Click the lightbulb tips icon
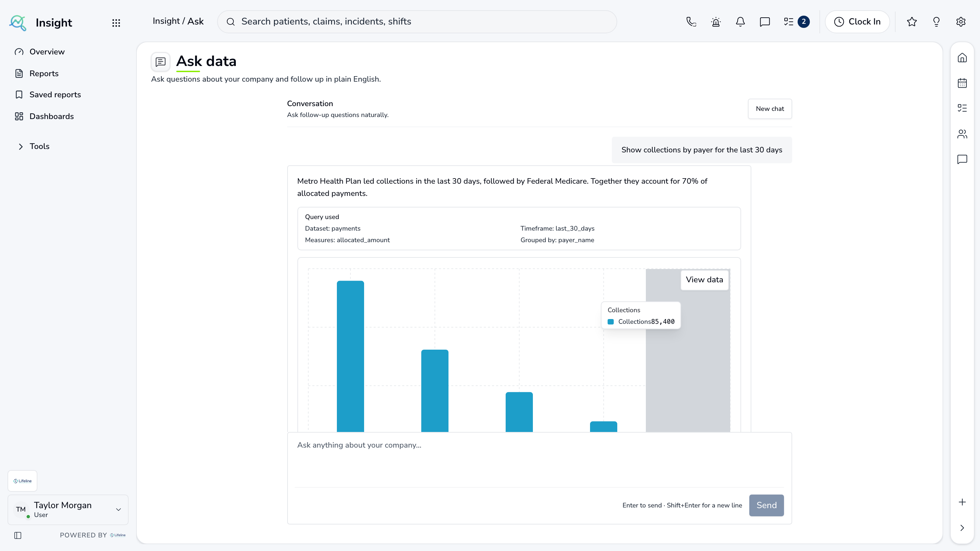The width and height of the screenshot is (980, 551). coord(936,22)
